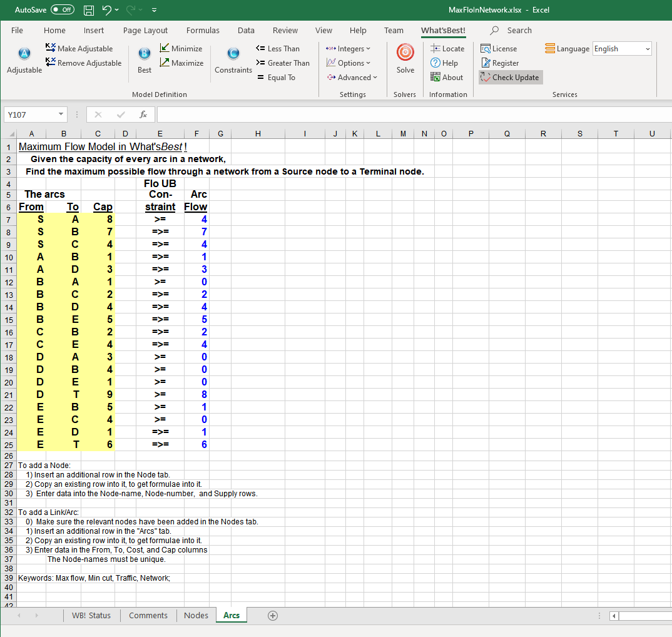Click the Adjustable cell icon

point(24,54)
